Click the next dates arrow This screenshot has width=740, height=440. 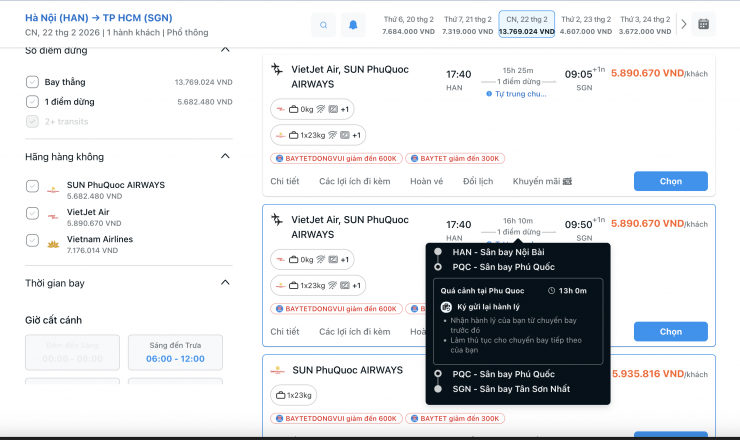pyautogui.click(x=683, y=25)
